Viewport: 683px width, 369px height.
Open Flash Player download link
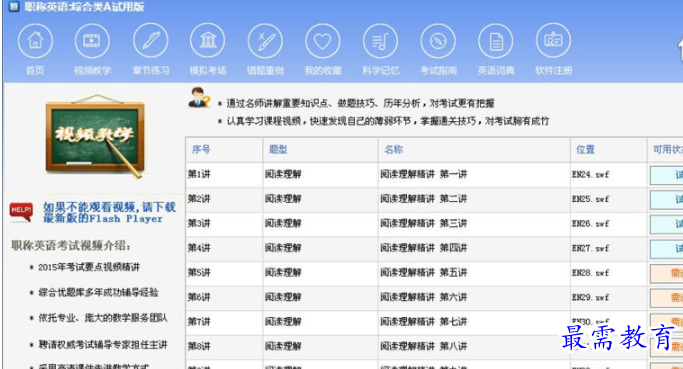coord(109,213)
